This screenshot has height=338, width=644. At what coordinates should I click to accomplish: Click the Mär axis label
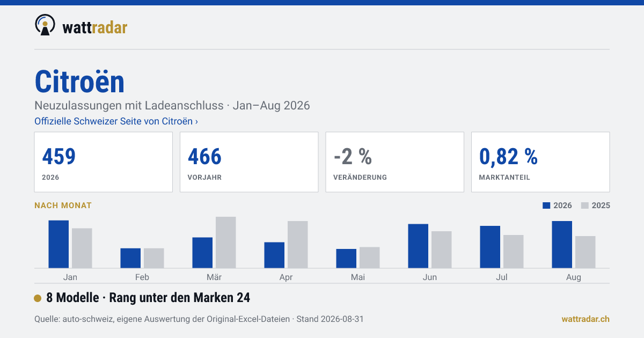pos(214,277)
